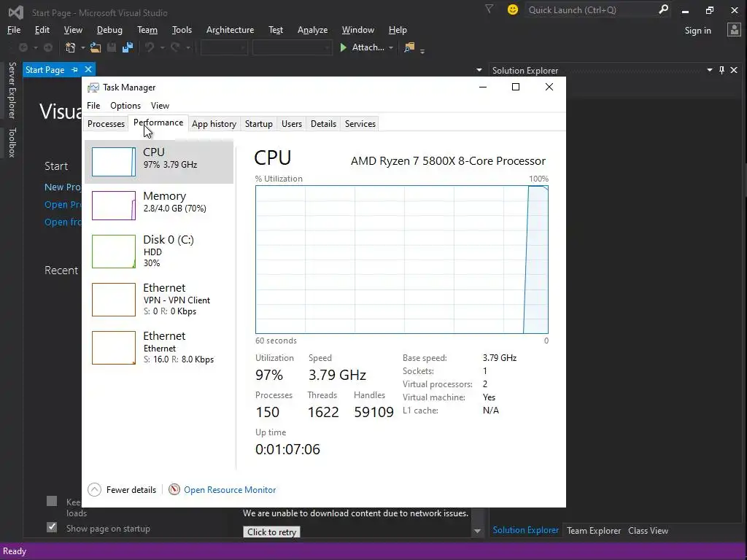747x560 pixels.
Task: Select the bottom Solution Explorer tab
Action: click(x=525, y=530)
